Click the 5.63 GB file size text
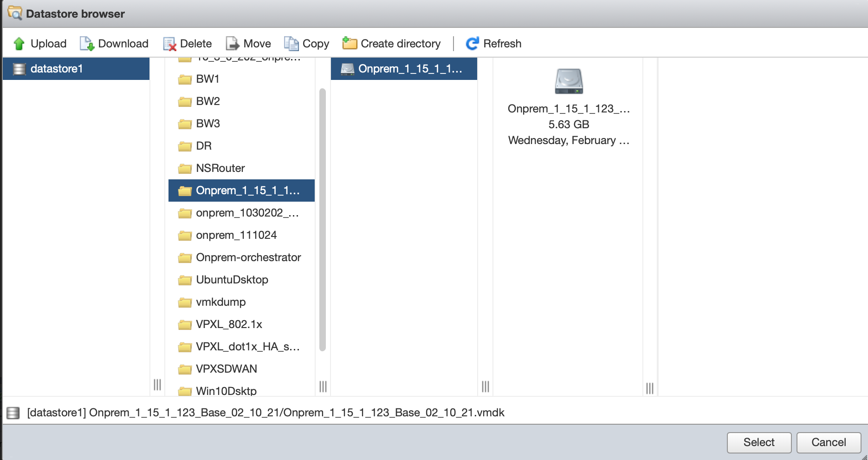 569,125
